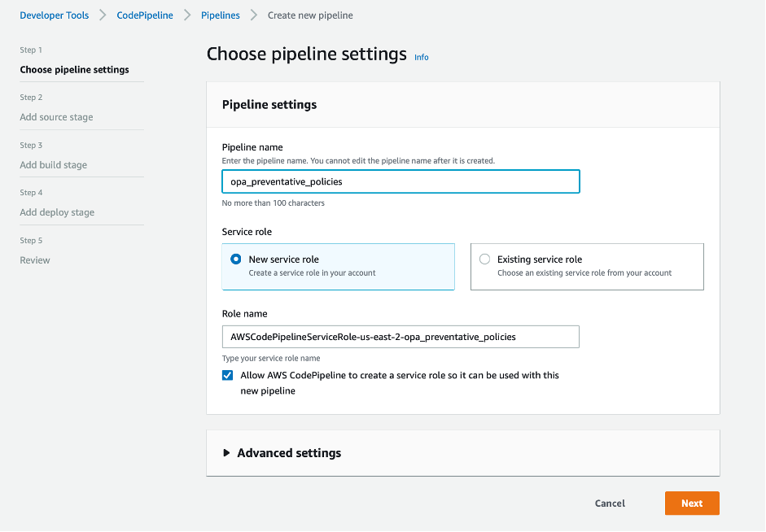Image resolution: width=766 pixels, height=532 pixels.
Task: Click the Advanced settings disclosure triangle
Action: (x=226, y=452)
